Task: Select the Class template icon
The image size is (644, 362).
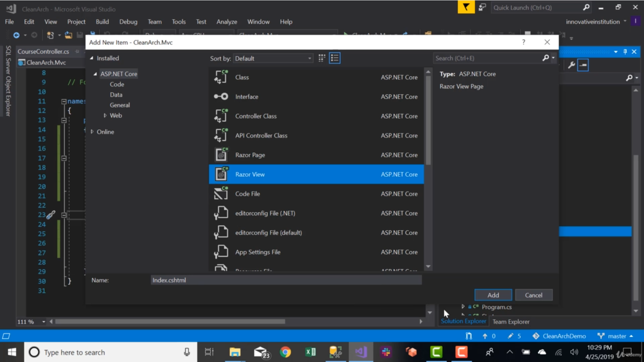Action: point(221,77)
